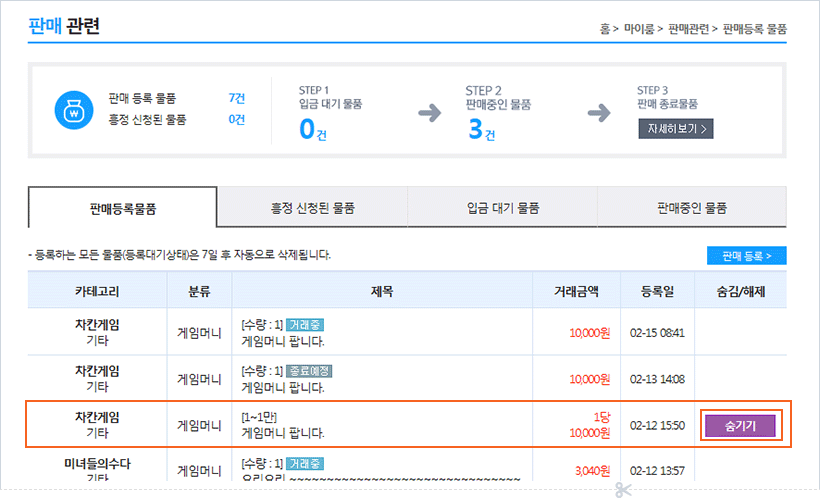This screenshot has height=498, width=820.
Task: Click the 거래중 badge in the 02-15 row
Action: coord(305,325)
